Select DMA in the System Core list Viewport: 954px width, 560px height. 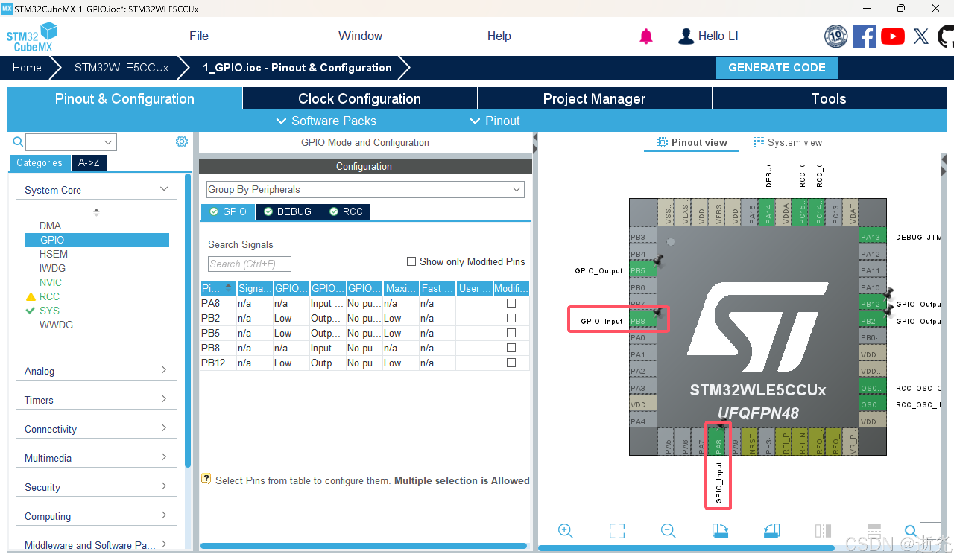(x=50, y=226)
